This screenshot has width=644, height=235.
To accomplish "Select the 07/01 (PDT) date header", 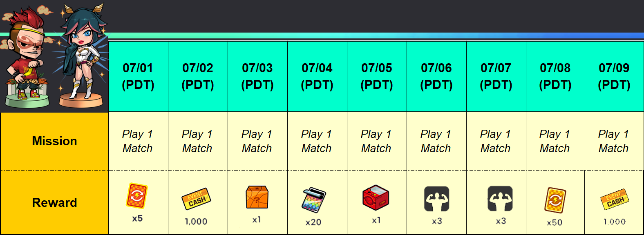I will (x=138, y=76).
